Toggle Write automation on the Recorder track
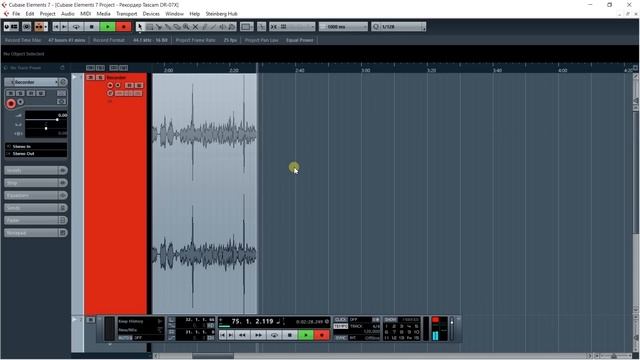 pos(139,85)
